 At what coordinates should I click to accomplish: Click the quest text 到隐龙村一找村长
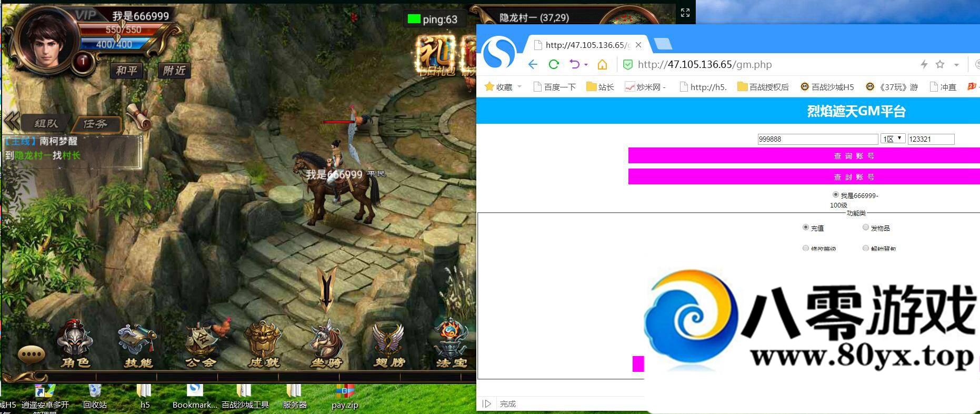coord(43,155)
